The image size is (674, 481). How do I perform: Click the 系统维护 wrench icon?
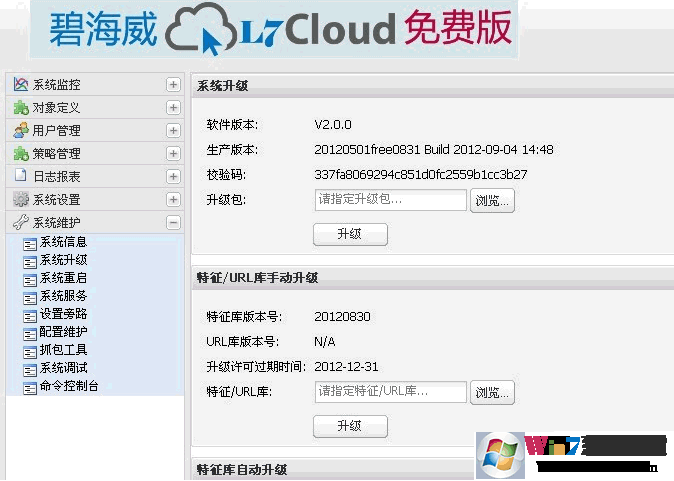(21, 222)
